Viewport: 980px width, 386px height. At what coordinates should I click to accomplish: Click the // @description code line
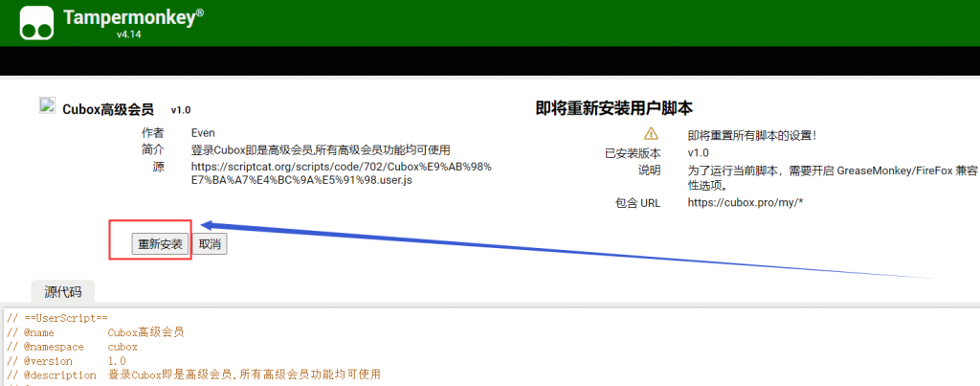[193, 375]
